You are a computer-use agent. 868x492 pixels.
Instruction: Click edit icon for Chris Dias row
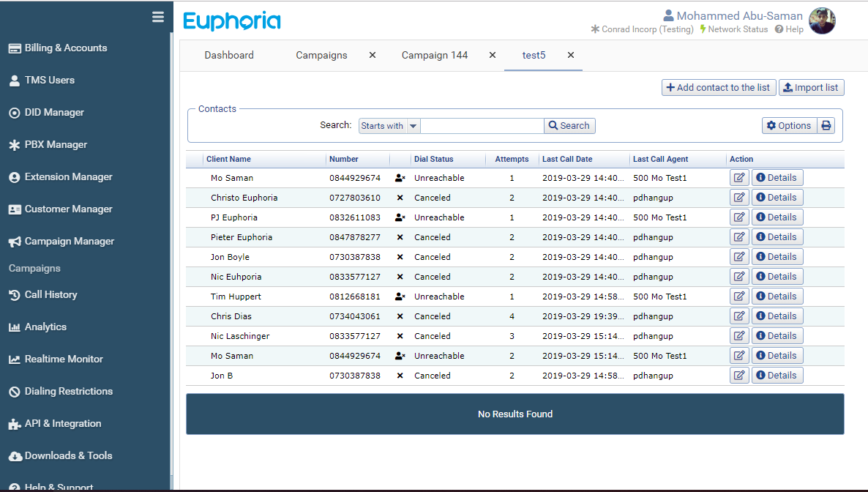pos(739,316)
